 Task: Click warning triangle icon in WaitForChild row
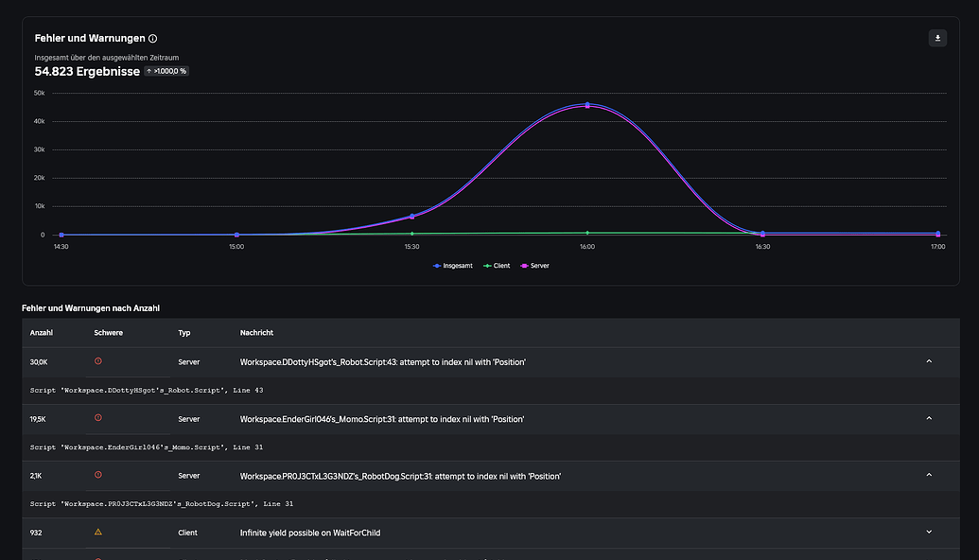coord(98,532)
